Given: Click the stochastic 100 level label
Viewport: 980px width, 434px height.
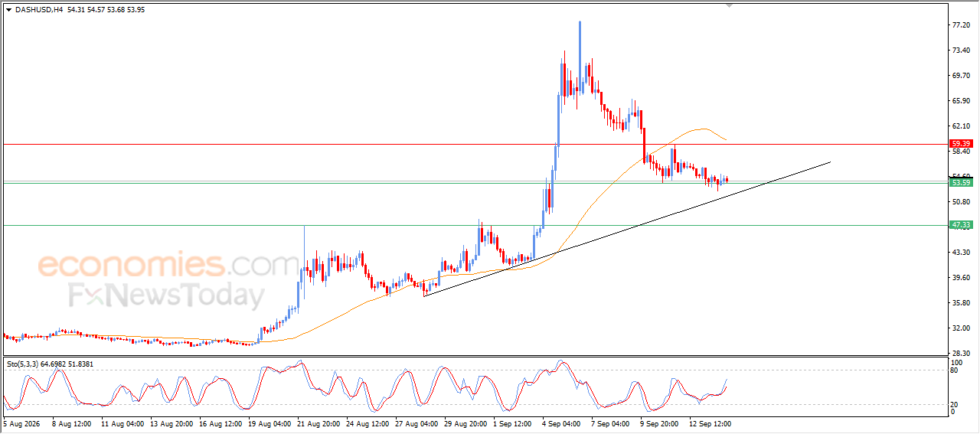Looking at the screenshot, I should click(x=955, y=361).
